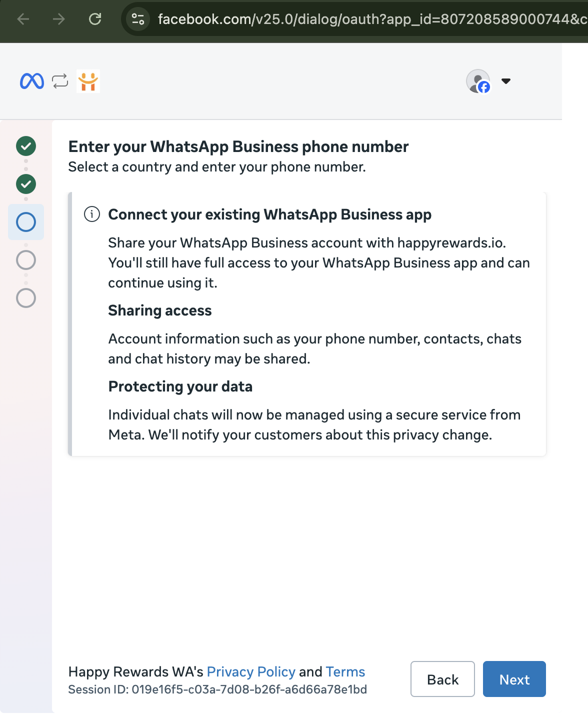Click the Session ID text
The height and width of the screenshot is (714, 588).
217,689
